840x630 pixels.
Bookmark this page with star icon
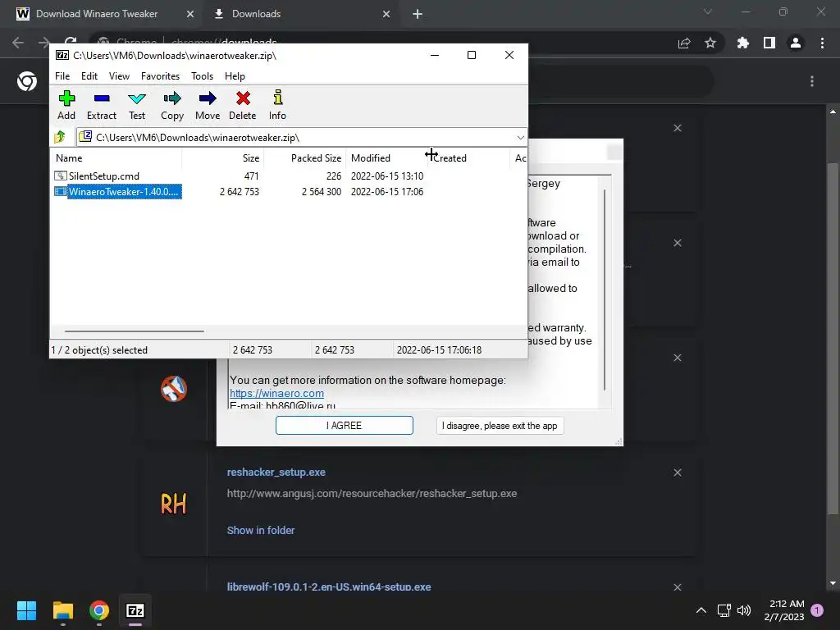710,43
